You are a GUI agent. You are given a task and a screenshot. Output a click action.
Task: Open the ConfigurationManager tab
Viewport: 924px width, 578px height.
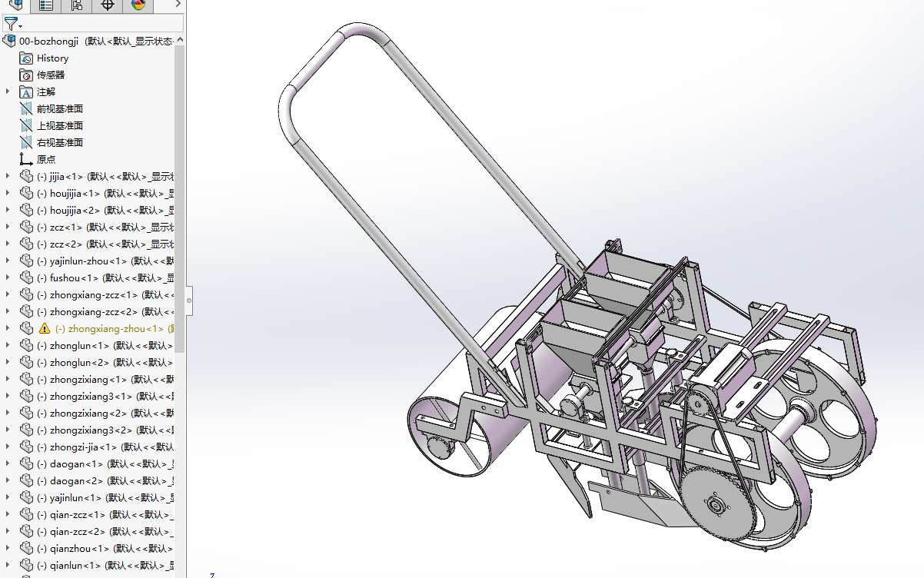77,5
